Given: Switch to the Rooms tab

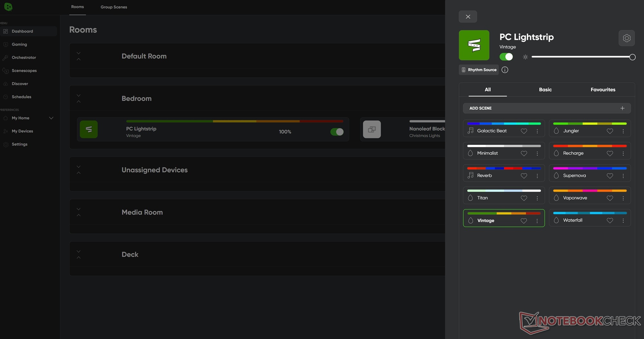Looking at the screenshot, I should (x=78, y=7).
